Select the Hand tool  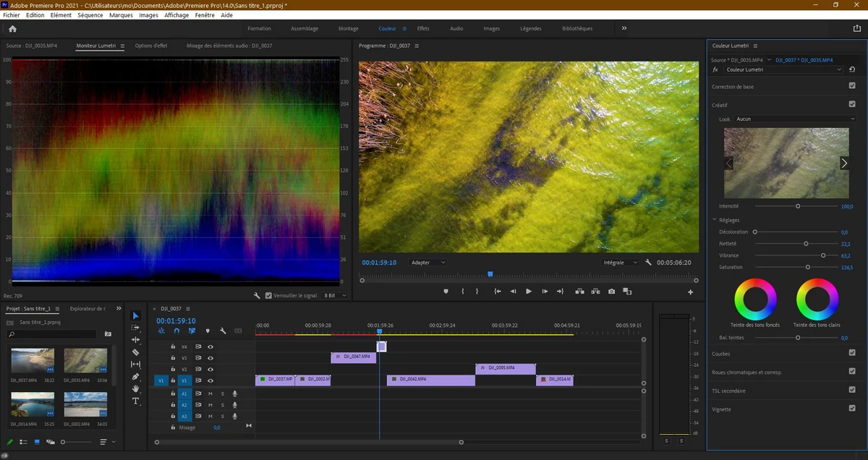click(135, 388)
